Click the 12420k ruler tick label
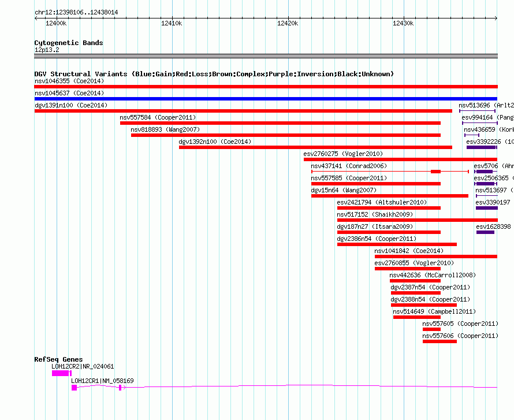Image resolution: width=514 pixels, height=420 pixels. [288, 23]
